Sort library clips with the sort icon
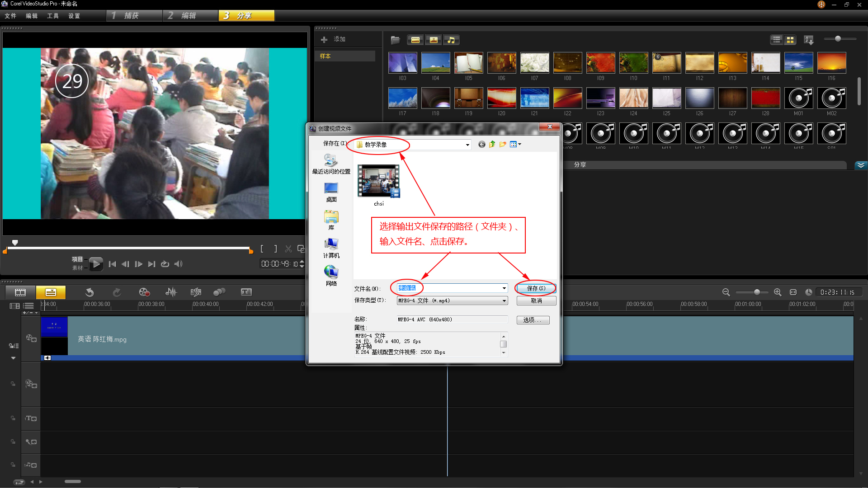Image resolution: width=868 pixels, height=488 pixels. click(809, 40)
